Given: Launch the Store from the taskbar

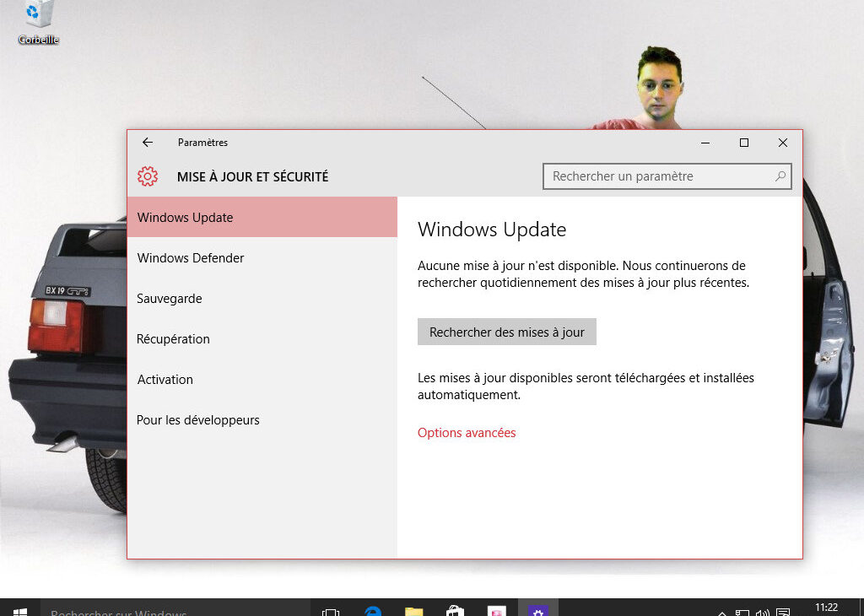Looking at the screenshot, I should coord(455,610).
